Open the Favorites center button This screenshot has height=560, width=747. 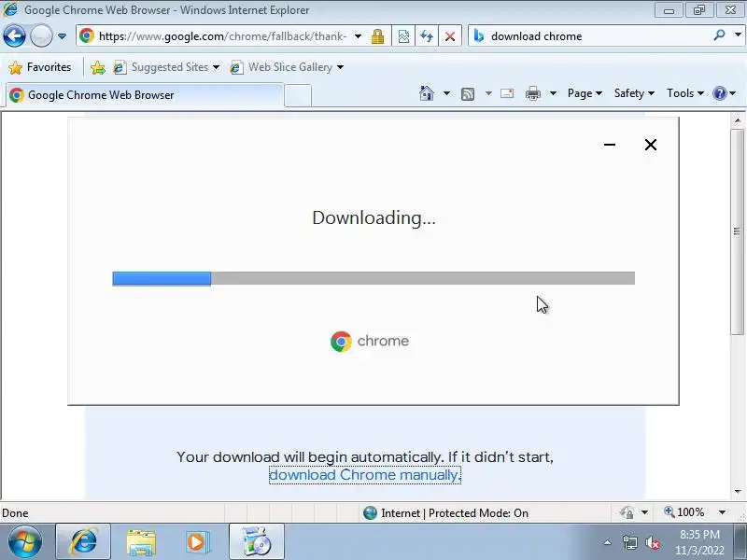point(40,67)
